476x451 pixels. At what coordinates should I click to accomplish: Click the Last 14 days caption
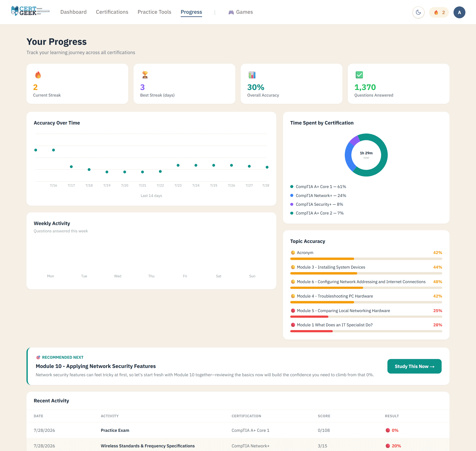151,196
